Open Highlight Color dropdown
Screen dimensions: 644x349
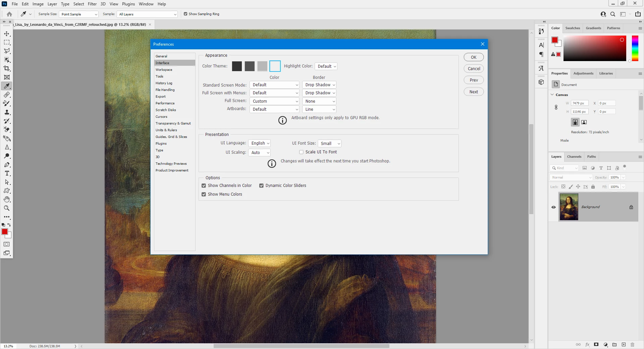326,66
